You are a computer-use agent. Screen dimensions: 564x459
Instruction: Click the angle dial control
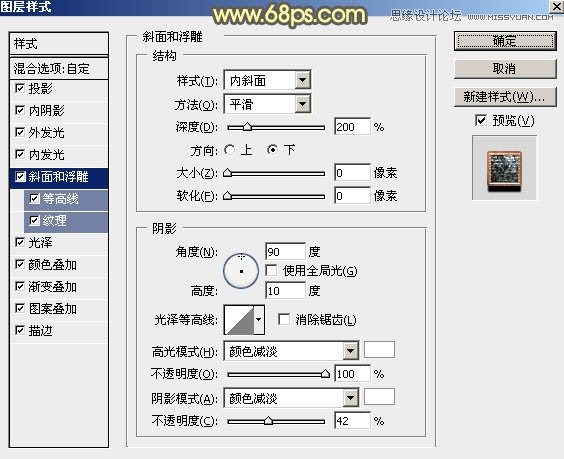pyautogui.click(x=241, y=271)
